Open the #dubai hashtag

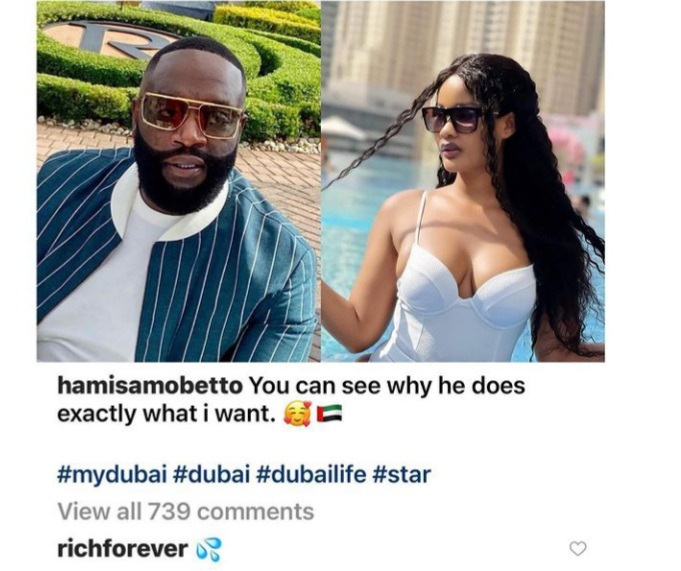coord(213,474)
